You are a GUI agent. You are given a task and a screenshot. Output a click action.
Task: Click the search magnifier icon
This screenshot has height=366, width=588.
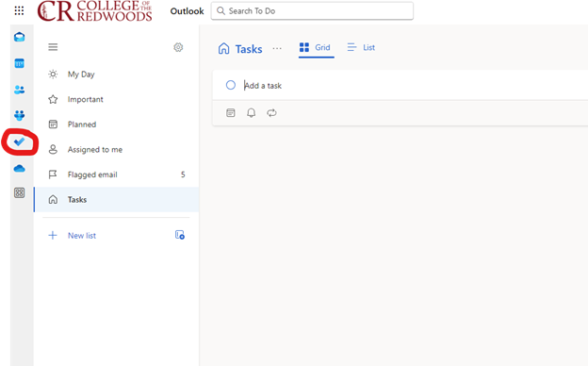pos(220,11)
